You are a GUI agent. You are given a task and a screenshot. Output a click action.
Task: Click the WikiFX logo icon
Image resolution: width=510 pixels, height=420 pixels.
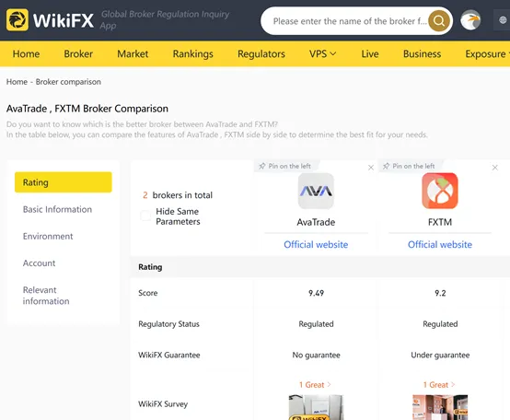(17, 20)
